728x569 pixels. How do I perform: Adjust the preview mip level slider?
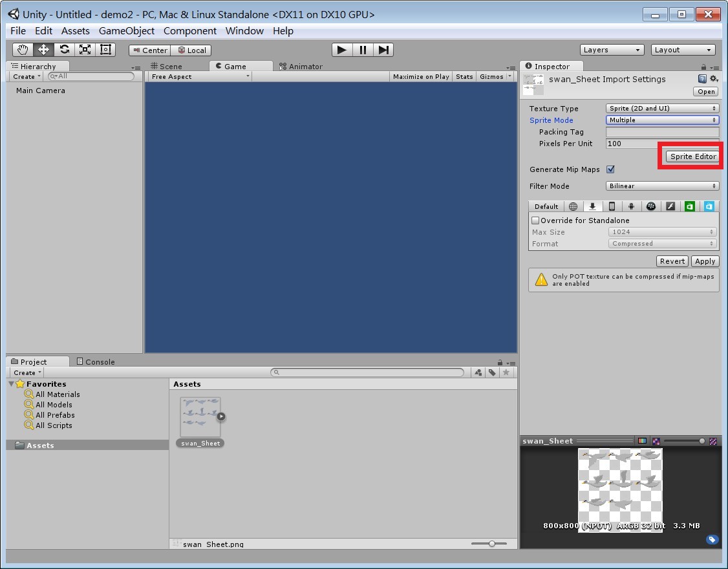tap(683, 441)
